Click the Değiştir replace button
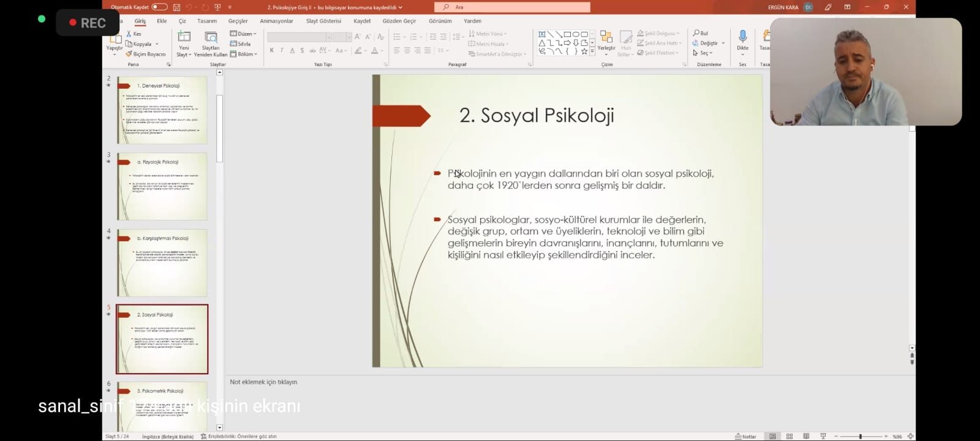 pos(708,43)
